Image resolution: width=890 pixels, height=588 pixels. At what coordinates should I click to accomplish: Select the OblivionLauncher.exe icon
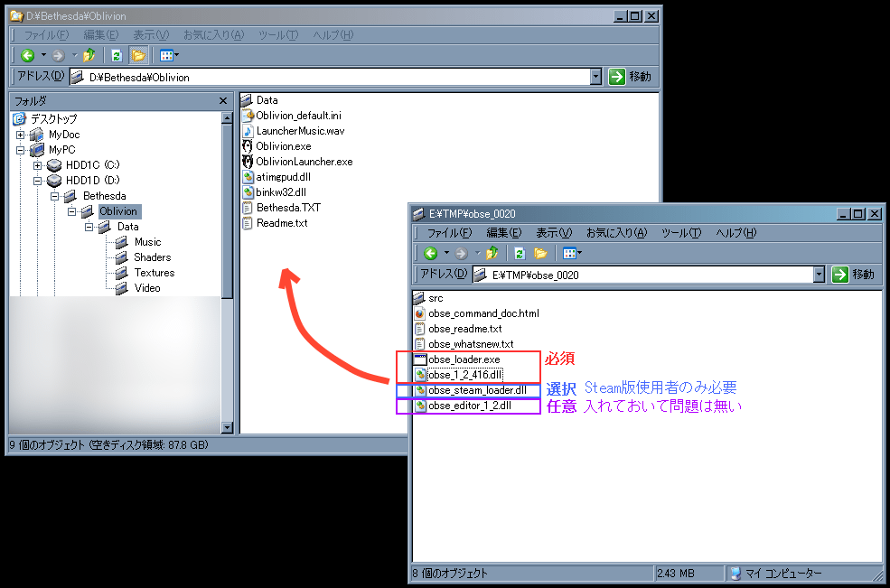tap(248, 162)
